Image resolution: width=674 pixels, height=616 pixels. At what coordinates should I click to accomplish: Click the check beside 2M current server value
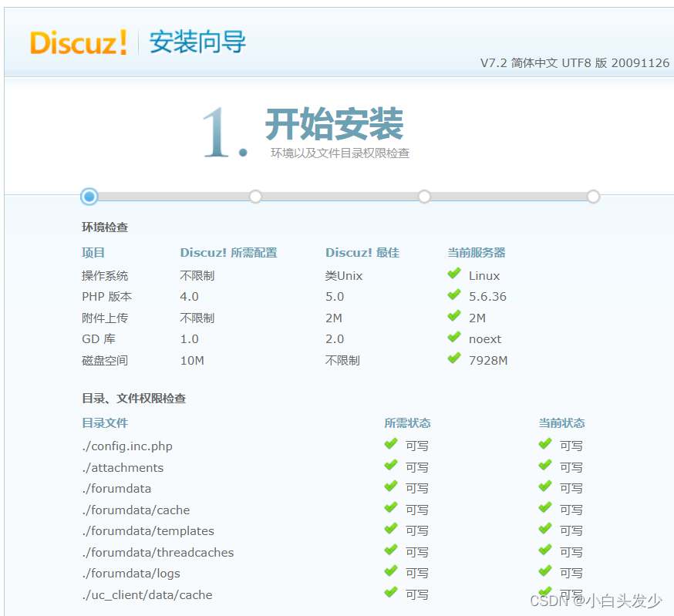click(454, 316)
